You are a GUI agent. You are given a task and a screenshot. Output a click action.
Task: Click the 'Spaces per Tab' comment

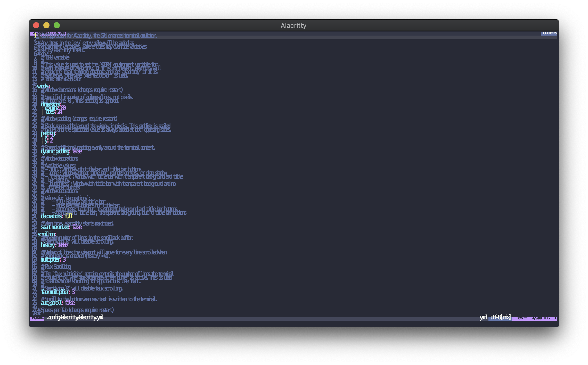76,310
